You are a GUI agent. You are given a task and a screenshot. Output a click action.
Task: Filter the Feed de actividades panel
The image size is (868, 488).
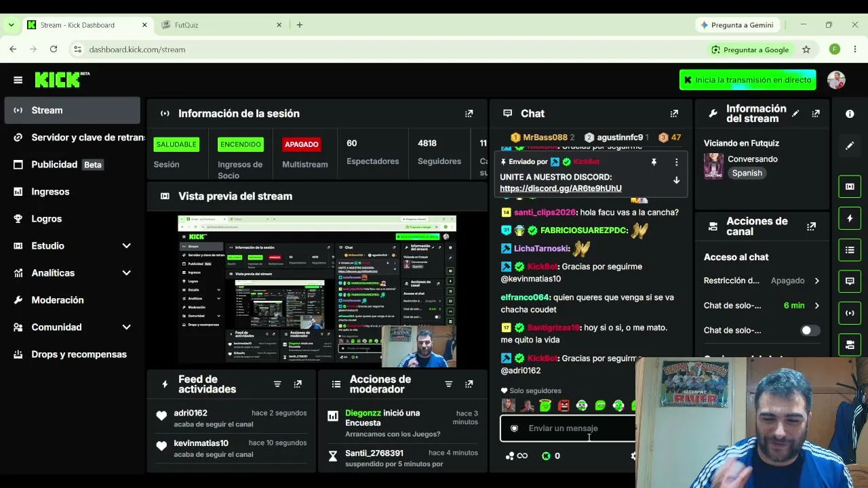pos(277,384)
